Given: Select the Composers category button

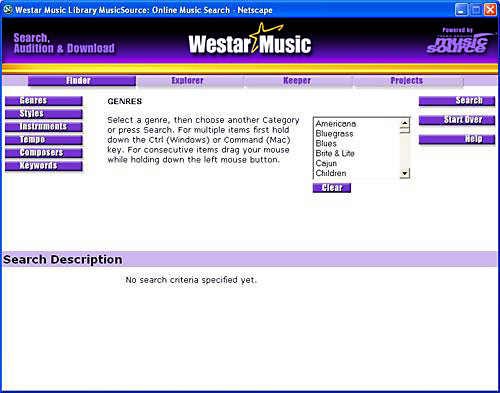Looking at the screenshot, I should point(44,153).
